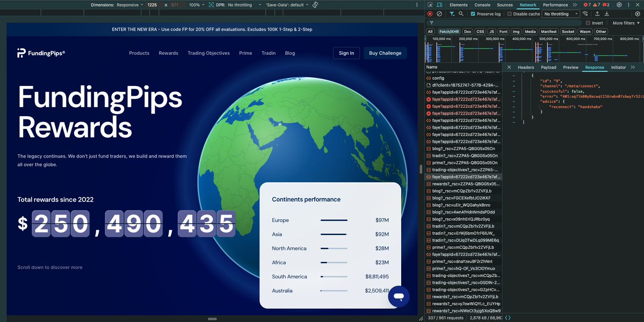Switch to Elements tab
The image size is (644, 322).
point(458,5)
